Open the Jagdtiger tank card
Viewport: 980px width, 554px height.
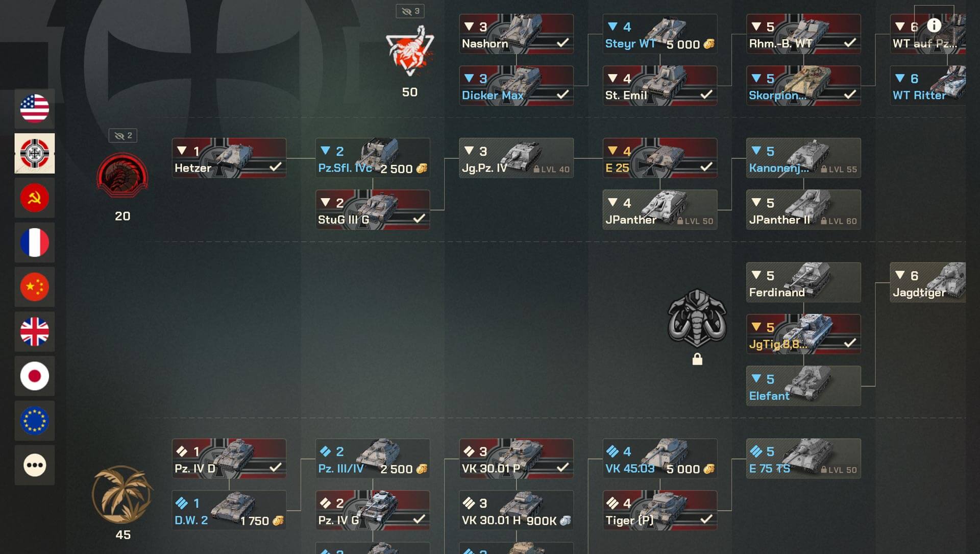pos(927,282)
